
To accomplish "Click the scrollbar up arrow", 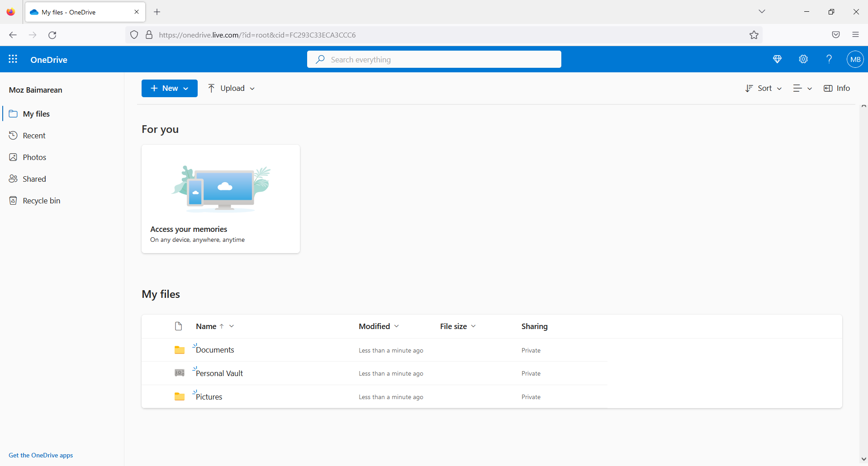I will (x=863, y=106).
